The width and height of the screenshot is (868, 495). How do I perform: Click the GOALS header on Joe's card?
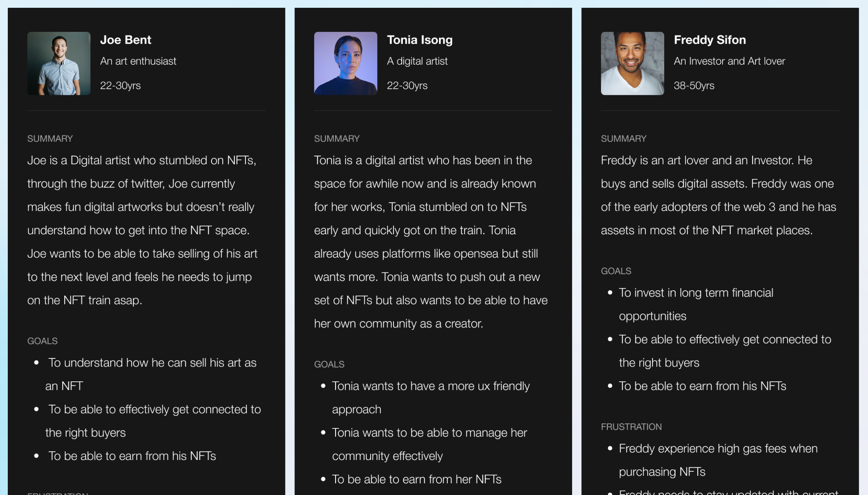[x=42, y=341]
